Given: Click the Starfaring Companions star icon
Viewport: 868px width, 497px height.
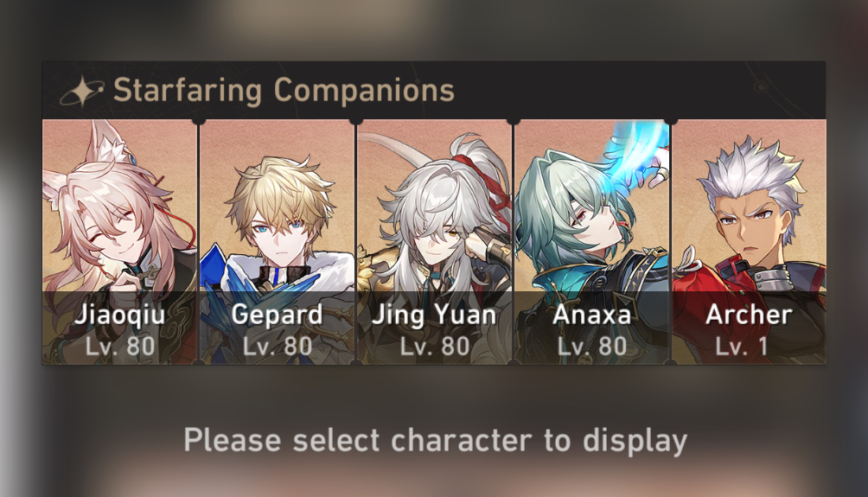Looking at the screenshot, I should 82,91.
